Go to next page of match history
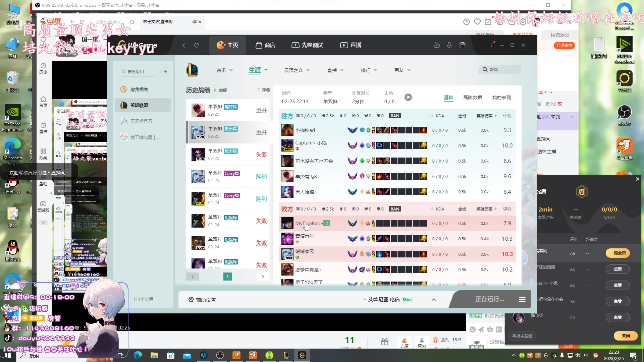The width and height of the screenshot is (644, 362). click(x=263, y=277)
